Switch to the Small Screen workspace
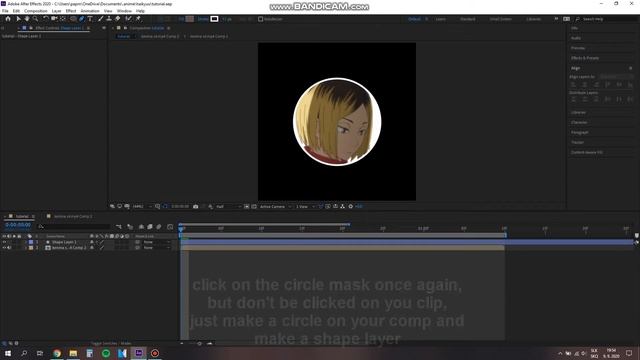Image resolution: width=640 pixels, height=360 pixels. pos(501,19)
